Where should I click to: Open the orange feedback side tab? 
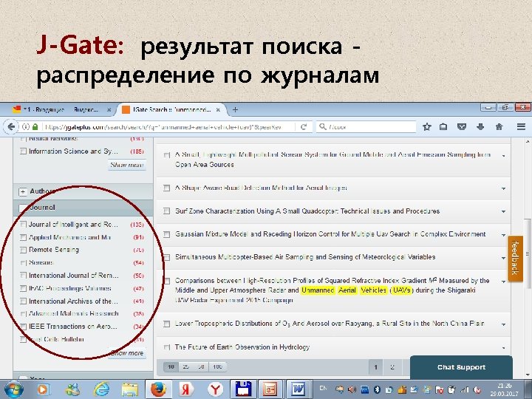click(515, 258)
